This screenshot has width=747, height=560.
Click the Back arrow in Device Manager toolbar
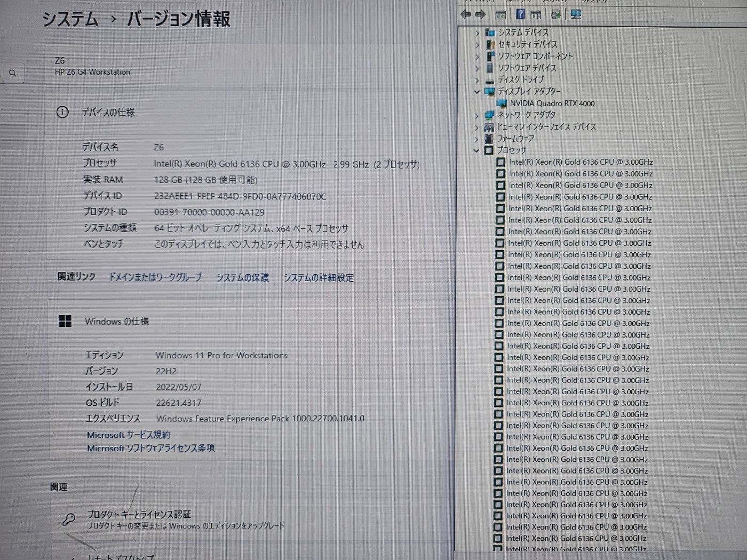pos(466,15)
